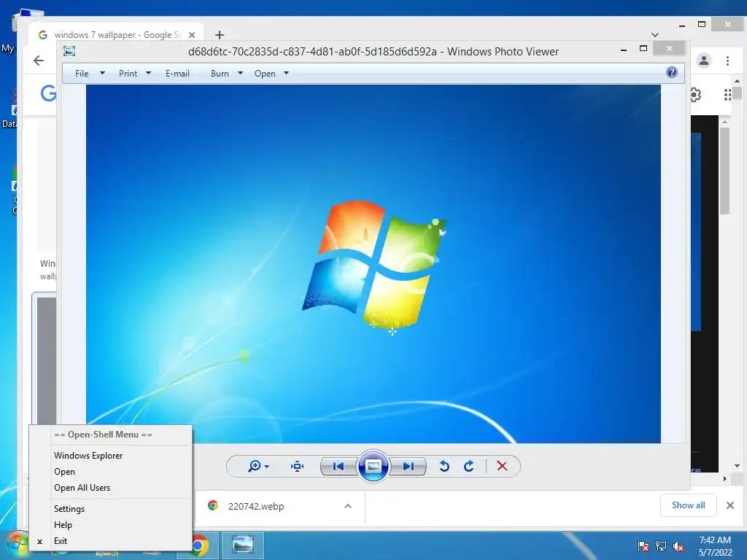
Task: Click the Windows Start orb
Action: pos(18,545)
